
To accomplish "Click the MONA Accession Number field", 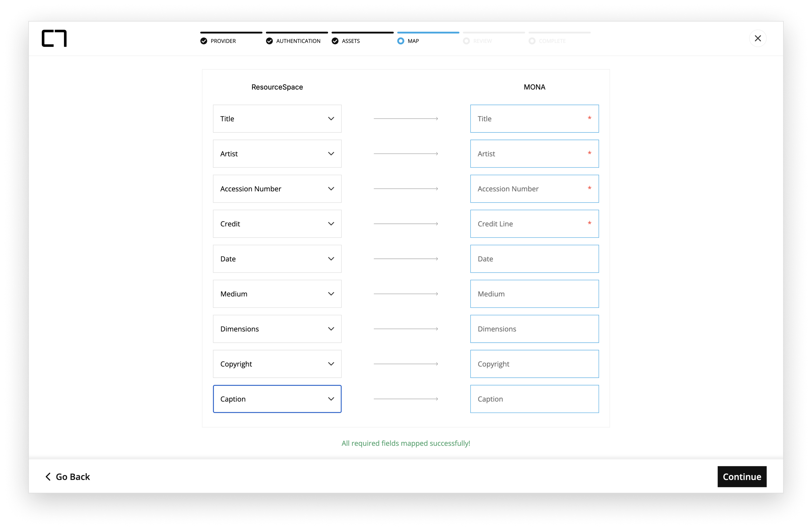I will [x=534, y=189].
